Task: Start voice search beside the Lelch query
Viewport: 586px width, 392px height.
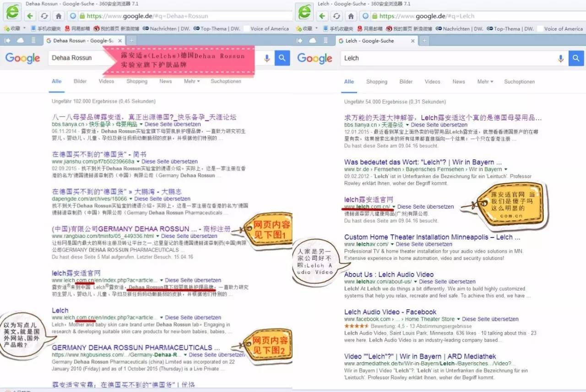Action: click(x=560, y=58)
